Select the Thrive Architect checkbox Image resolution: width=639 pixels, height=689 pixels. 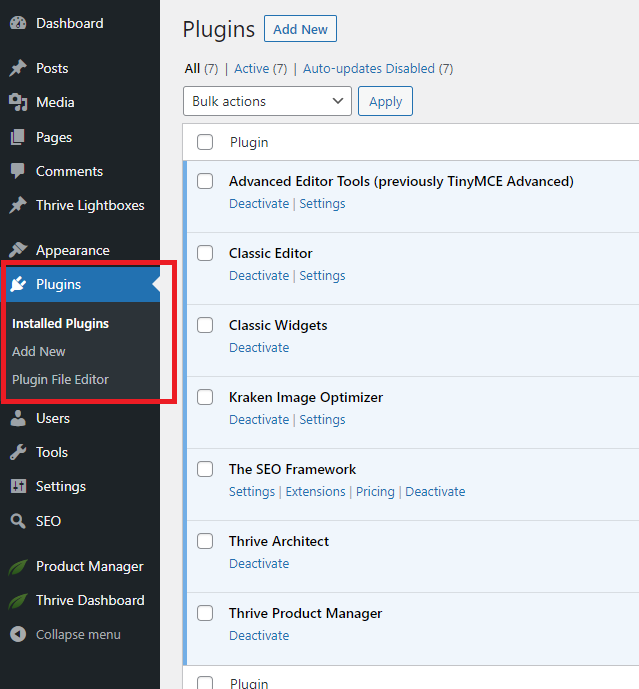tap(205, 541)
